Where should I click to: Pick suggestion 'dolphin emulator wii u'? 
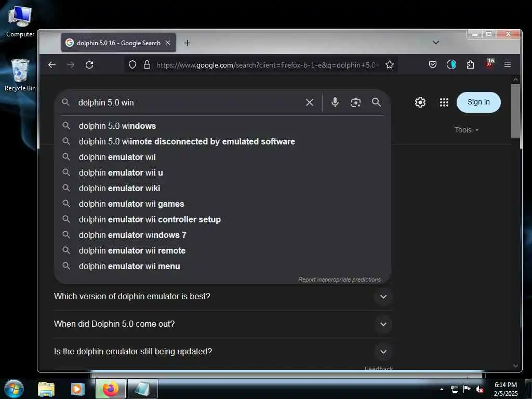click(x=222, y=172)
